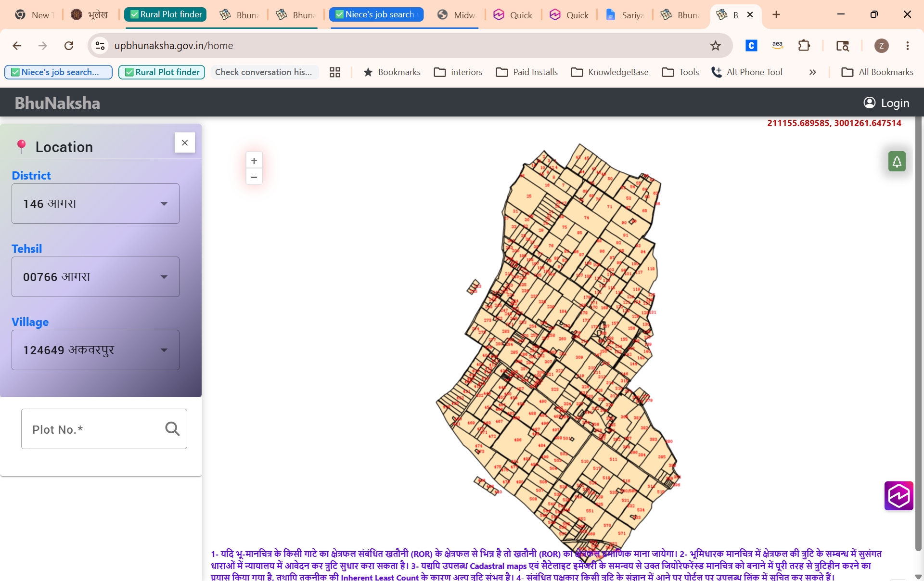Expand the Tehsil dropdown showing 00766 आगरा
924x581 pixels.
95,277
